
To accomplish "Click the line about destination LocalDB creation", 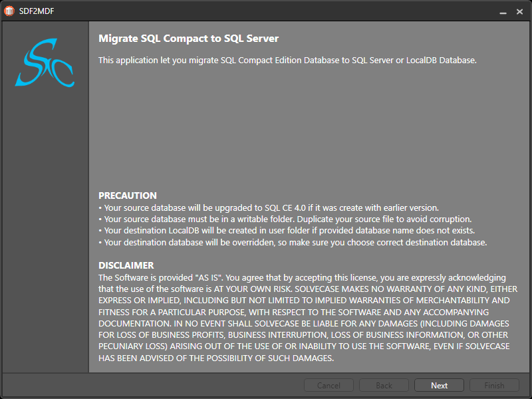I will click(287, 231).
